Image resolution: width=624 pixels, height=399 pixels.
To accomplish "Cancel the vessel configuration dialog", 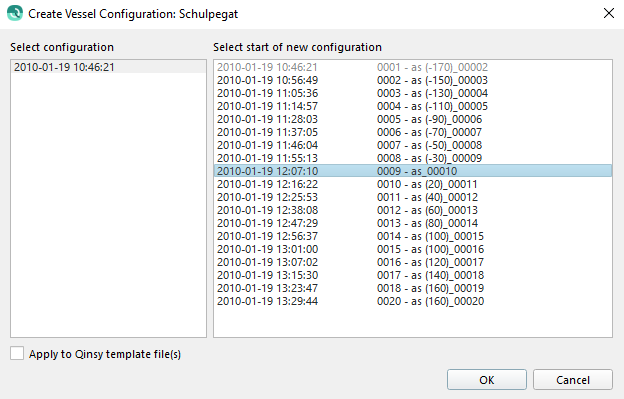I will click(573, 380).
